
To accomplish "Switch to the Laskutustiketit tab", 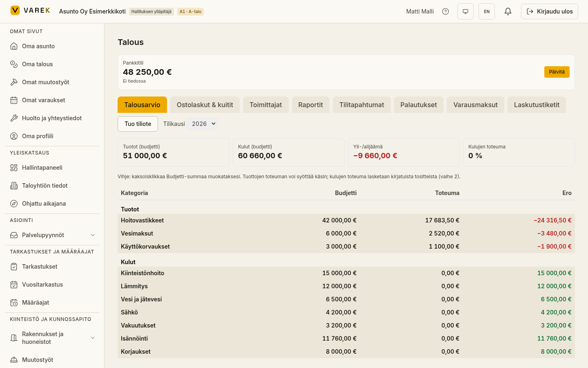I will coord(537,105).
